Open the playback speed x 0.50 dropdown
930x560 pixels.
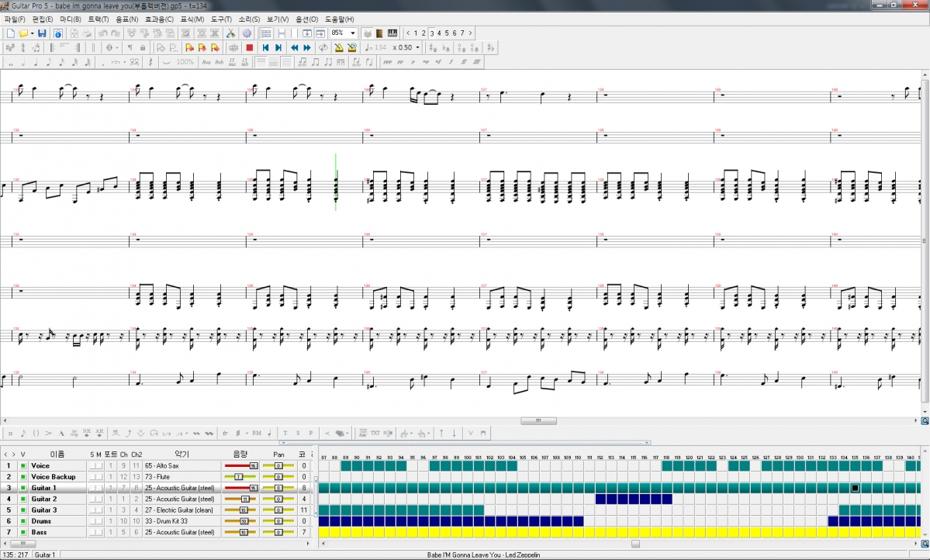point(417,48)
